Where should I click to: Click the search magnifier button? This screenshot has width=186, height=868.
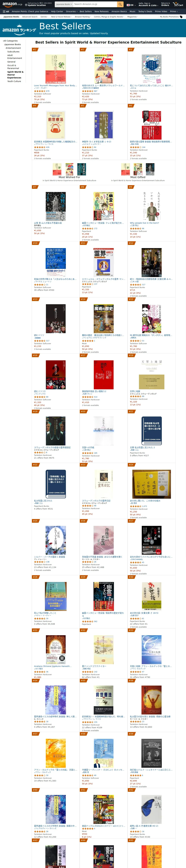tap(120, 4)
